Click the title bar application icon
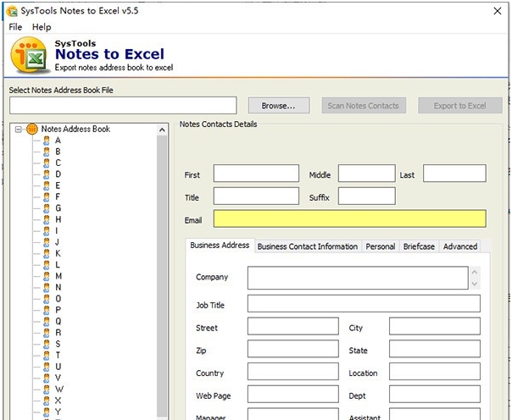 click(x=12, y=11)
